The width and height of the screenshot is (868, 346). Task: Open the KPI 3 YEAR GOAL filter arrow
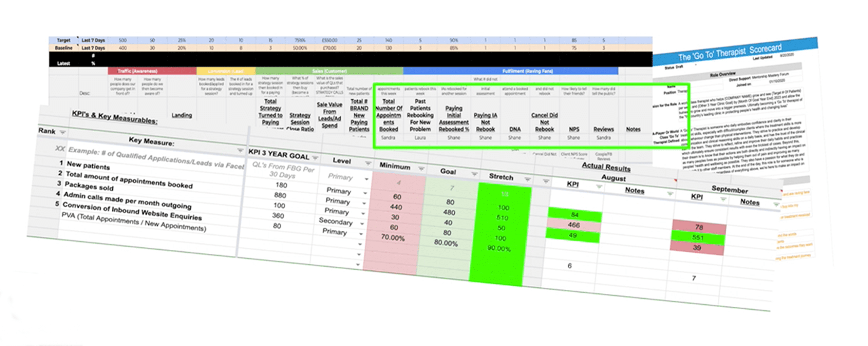[315, 158]
